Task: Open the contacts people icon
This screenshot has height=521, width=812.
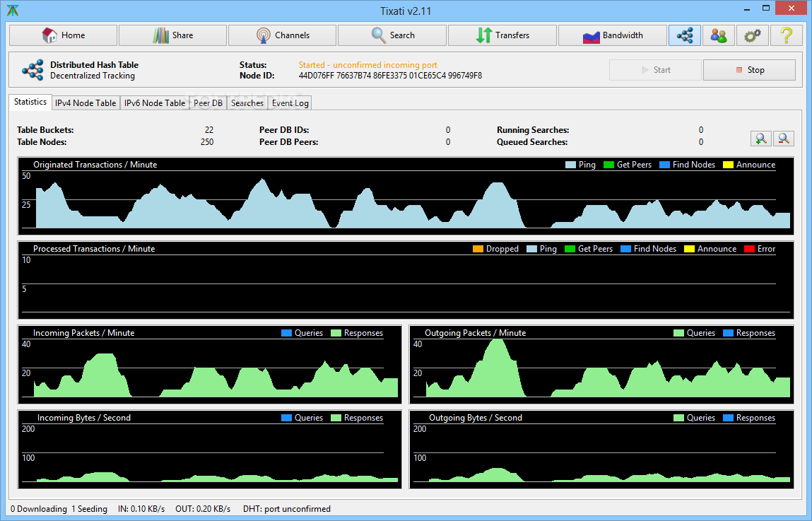Action: pyautogui.click(x=718, y=35)
